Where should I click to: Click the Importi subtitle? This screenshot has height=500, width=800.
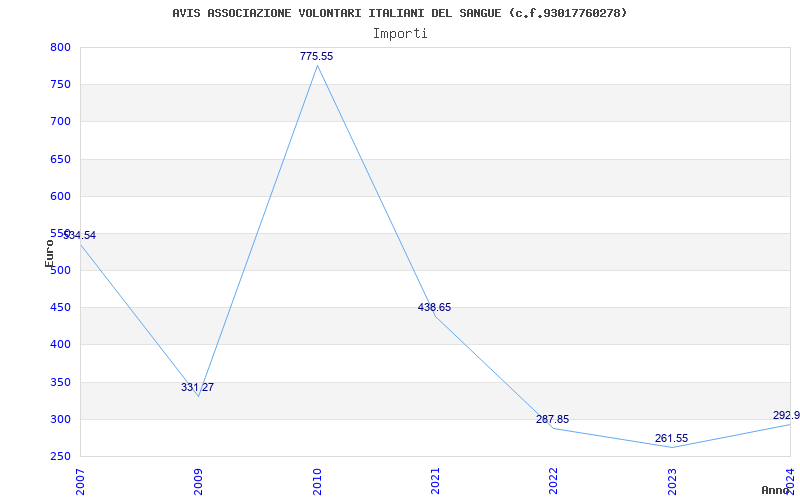pyautogui.click(x=400, y=34)
